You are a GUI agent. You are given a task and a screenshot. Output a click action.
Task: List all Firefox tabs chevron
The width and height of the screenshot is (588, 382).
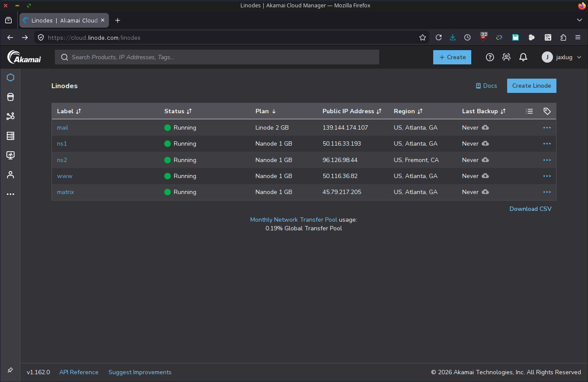[x=579, y=20]
